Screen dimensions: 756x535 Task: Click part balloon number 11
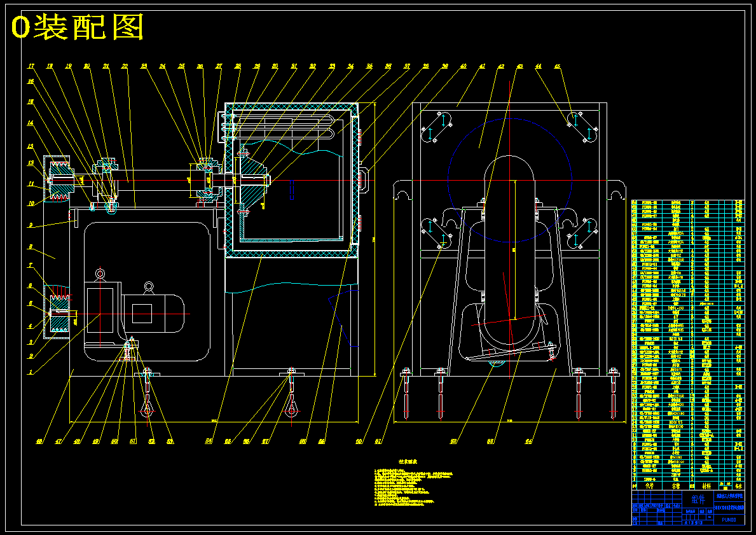pos(31,184)
